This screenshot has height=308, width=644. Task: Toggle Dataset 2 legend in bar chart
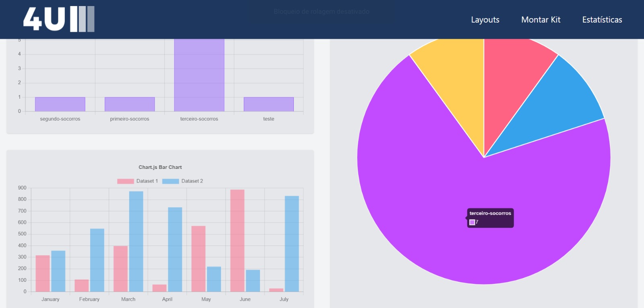click(x=183, y=181)
